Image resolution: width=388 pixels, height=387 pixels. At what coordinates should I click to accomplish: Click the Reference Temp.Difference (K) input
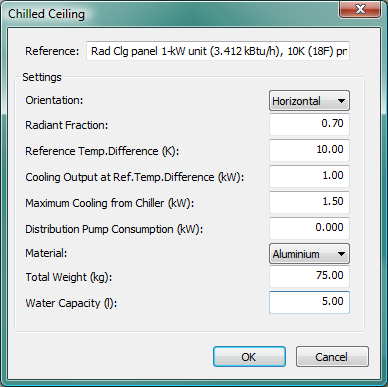pos(309,150)
